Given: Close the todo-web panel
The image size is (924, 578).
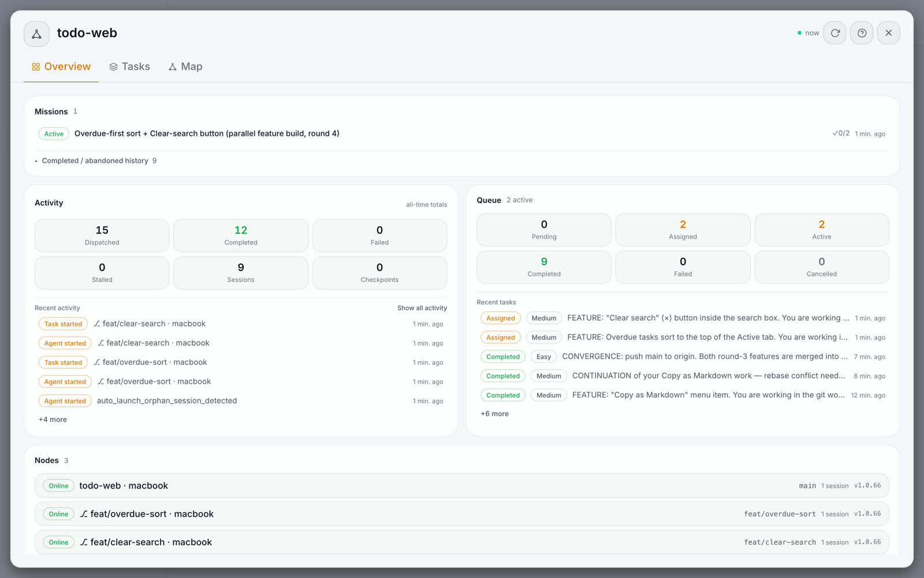Looking at the screenshot, I should (x=889, y=33).
